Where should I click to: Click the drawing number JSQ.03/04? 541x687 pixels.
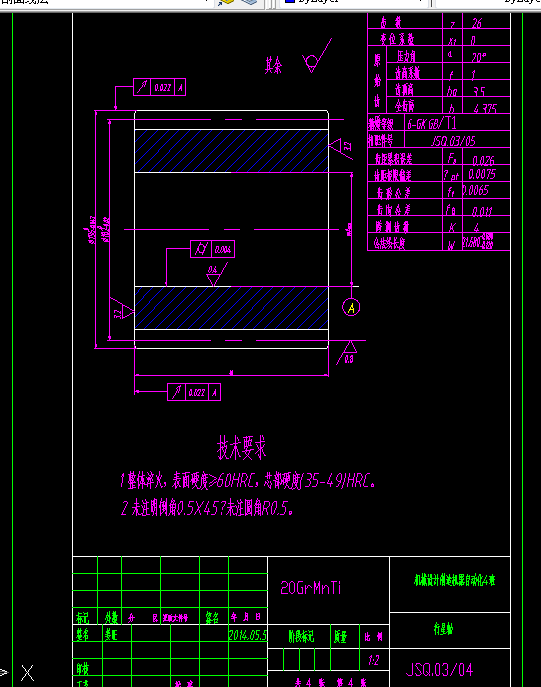(x=439, y=670)
